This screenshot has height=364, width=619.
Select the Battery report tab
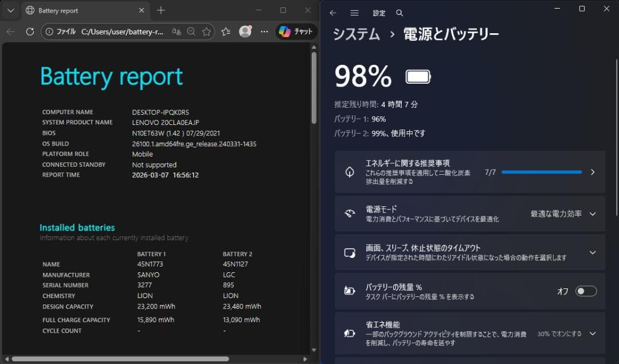click(x=85, y=11)
